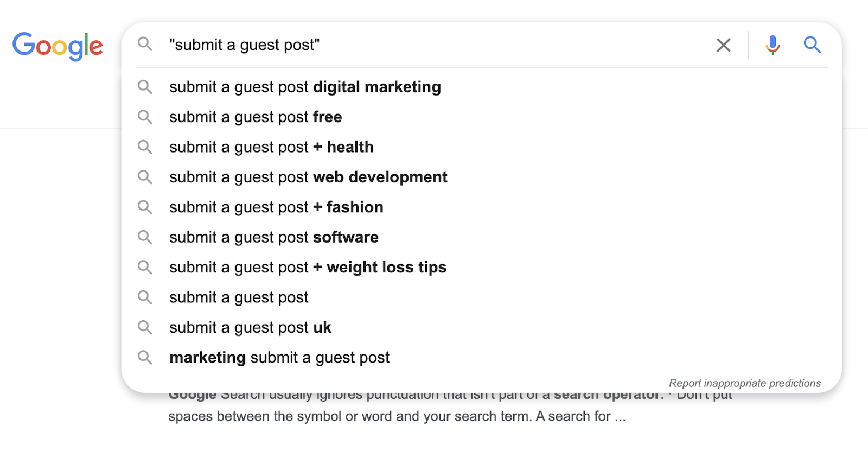Click the magnifier icon beside 'uk' suggestion
Image resolution: width=868 pixels, height=457 pixels.
tap(145, 327)
